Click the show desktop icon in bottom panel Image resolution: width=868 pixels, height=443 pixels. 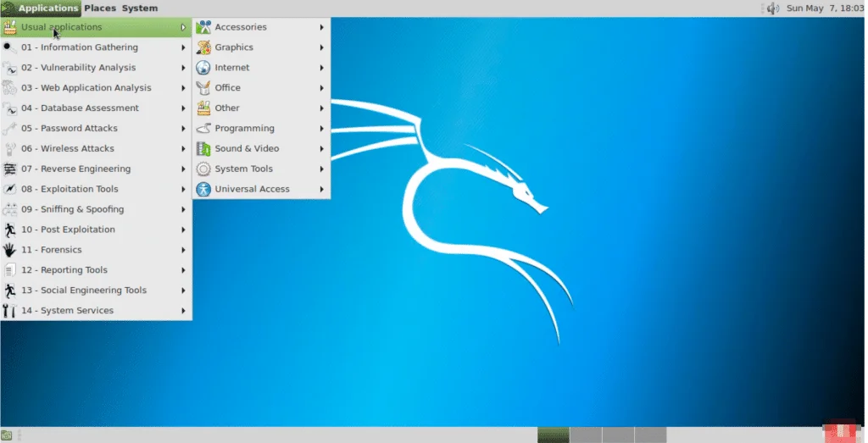pos(6,436)
